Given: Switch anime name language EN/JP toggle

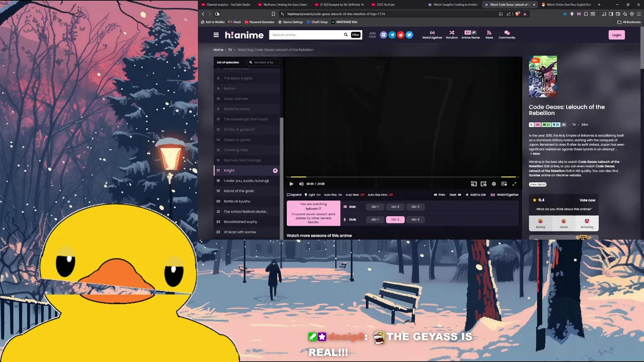Looking at the screenshot, I should [x=470, y=33].
